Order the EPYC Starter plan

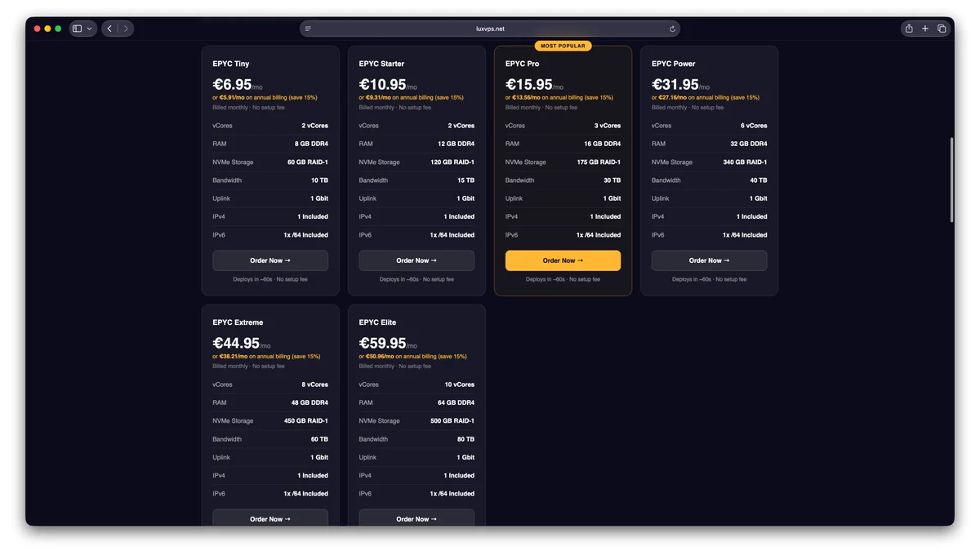416,260
